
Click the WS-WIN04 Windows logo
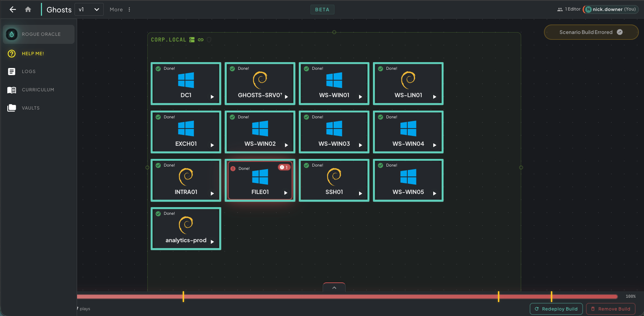point(408,129)
